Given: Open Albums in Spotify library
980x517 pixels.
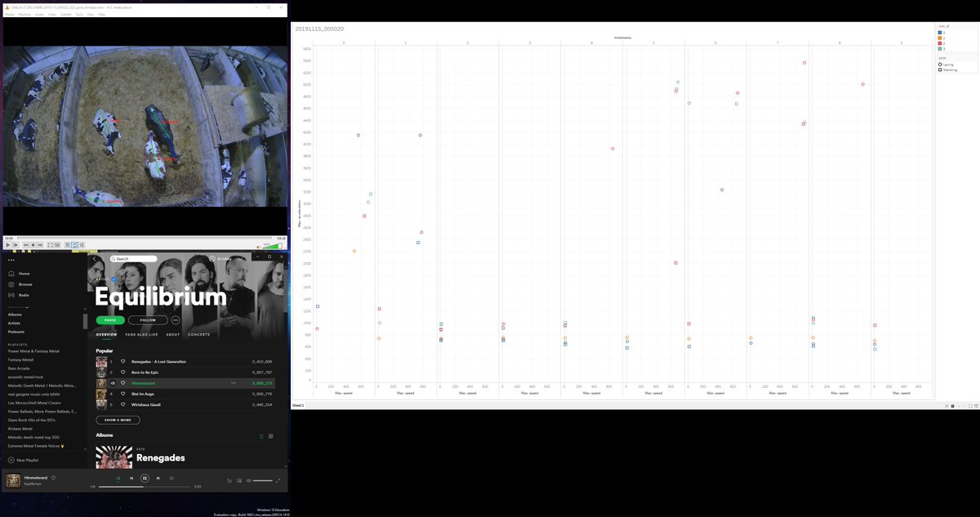Looking at the screenshot, I should 15,314.
